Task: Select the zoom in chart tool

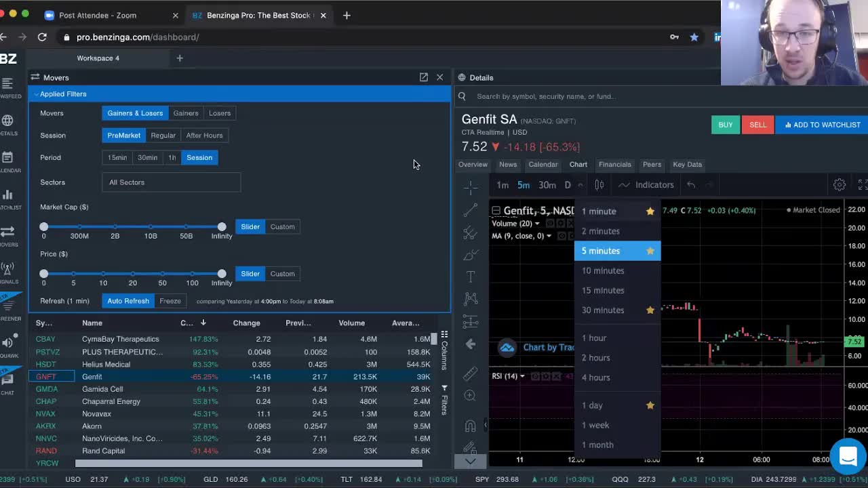Action: tap(470, 395)
